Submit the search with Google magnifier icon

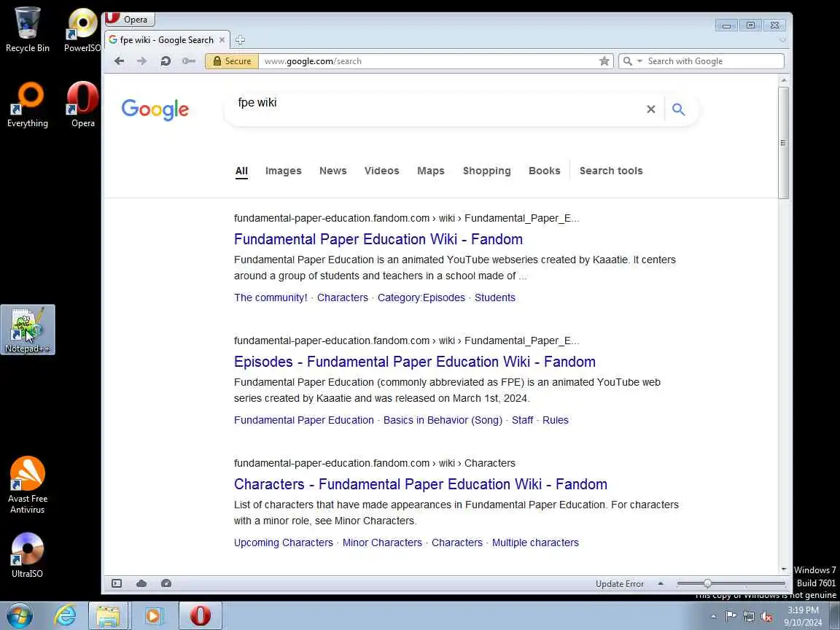(x=678, y=109)
